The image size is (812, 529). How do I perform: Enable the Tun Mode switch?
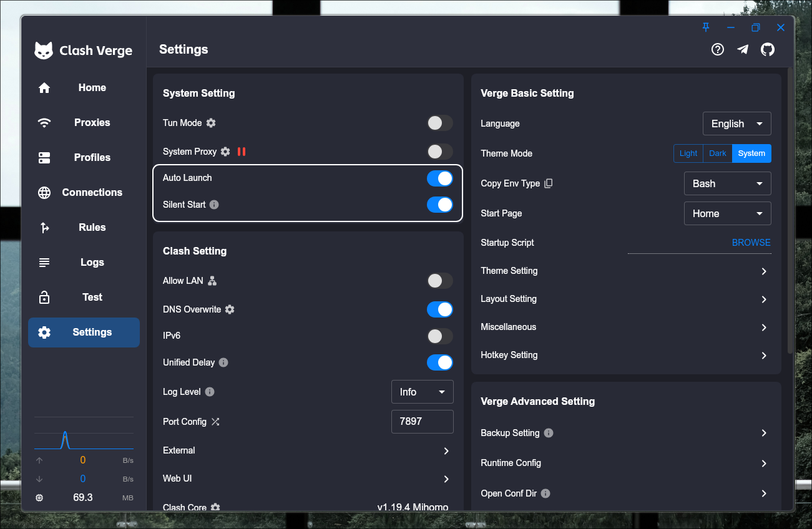(439, 123)
